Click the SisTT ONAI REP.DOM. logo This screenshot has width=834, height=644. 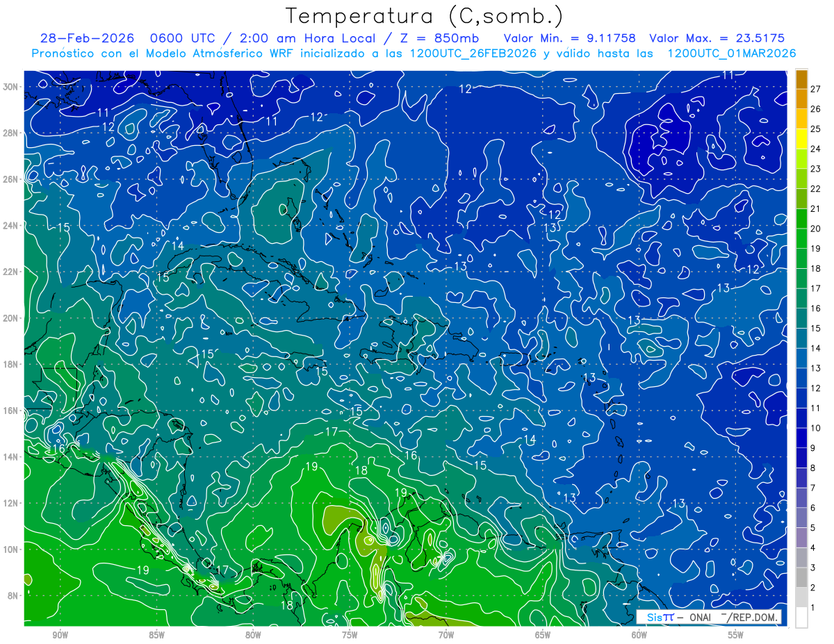coord(710,617)
